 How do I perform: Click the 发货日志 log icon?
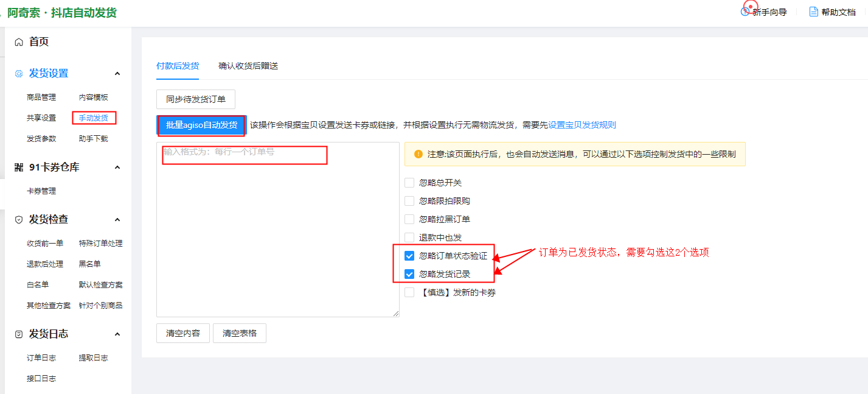(x=19, y=334)
